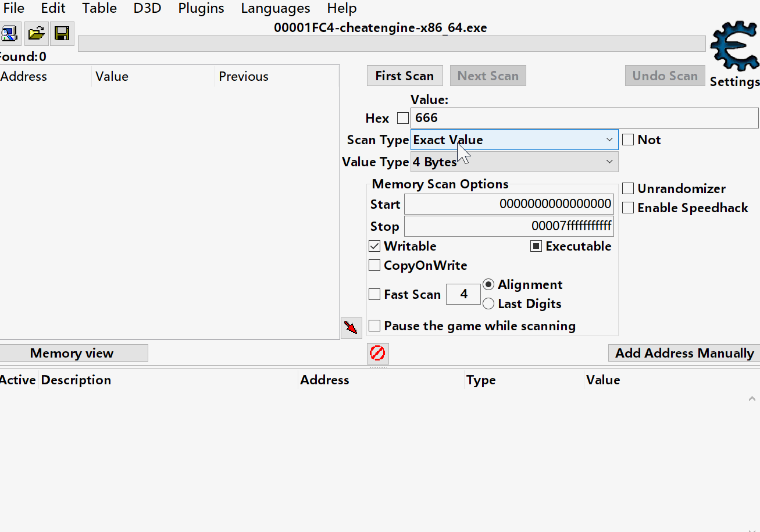This screenshot has height=532, width=760.
Task: Open the Table menu
Action: pos(99,8)
